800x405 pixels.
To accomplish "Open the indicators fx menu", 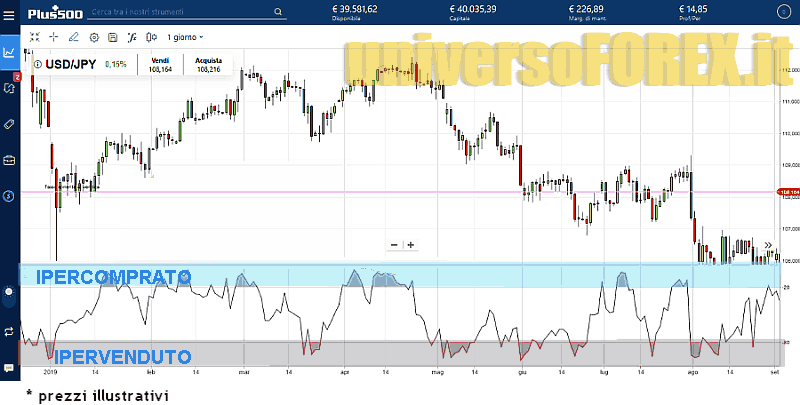I will point(131,37).
